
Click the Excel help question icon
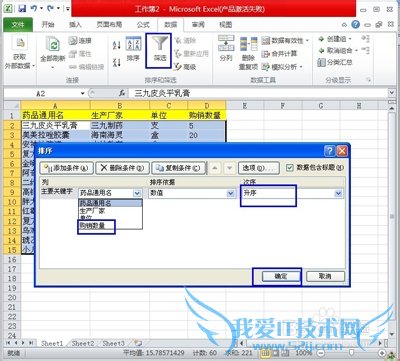pyautogui.click(x=356, y=24)
